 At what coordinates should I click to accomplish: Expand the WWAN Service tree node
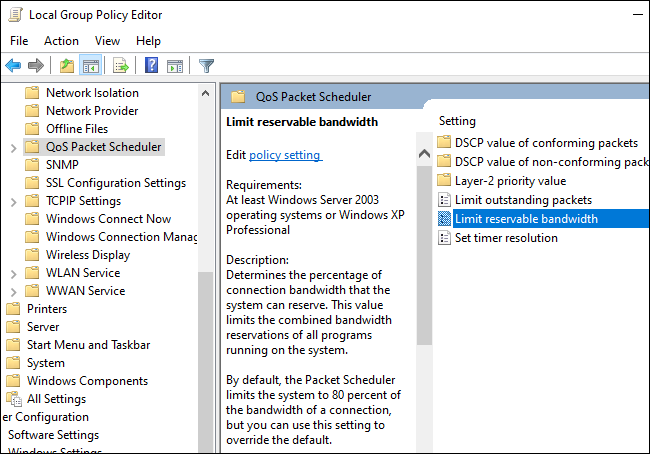[12, 291]
